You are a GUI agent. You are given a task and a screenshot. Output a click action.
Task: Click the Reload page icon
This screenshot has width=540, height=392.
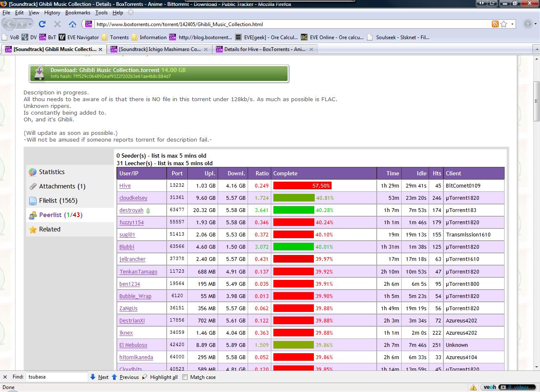42,24
